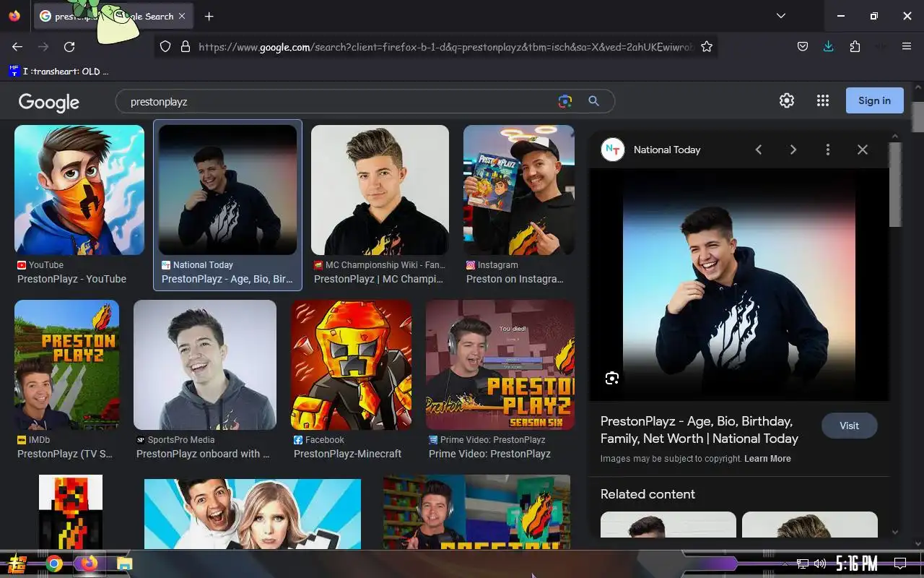Click the Firefox back arrow button

pos(17,46)
